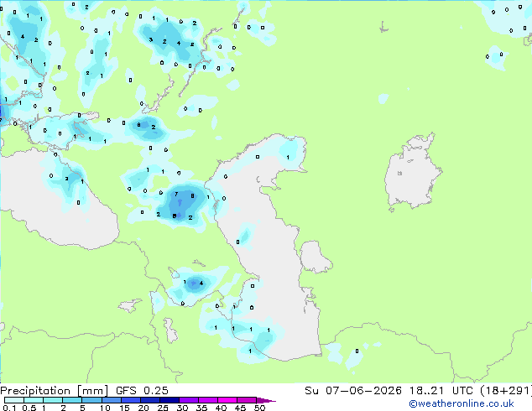Viewport: 532px width, 411px height.
Task: Open the weatheronline.co.uk copyright link
Action: click(x=462, y=403)
